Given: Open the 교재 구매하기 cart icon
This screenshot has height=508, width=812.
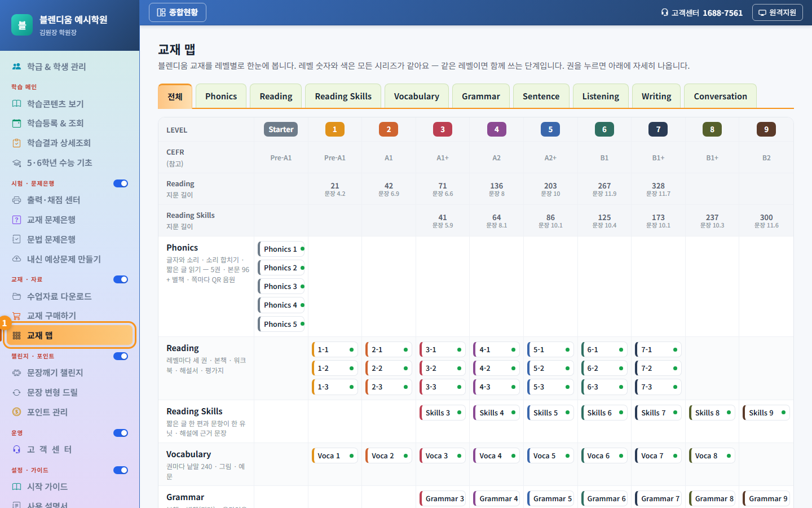Looking at the screenshot, I should coord(17,316).
